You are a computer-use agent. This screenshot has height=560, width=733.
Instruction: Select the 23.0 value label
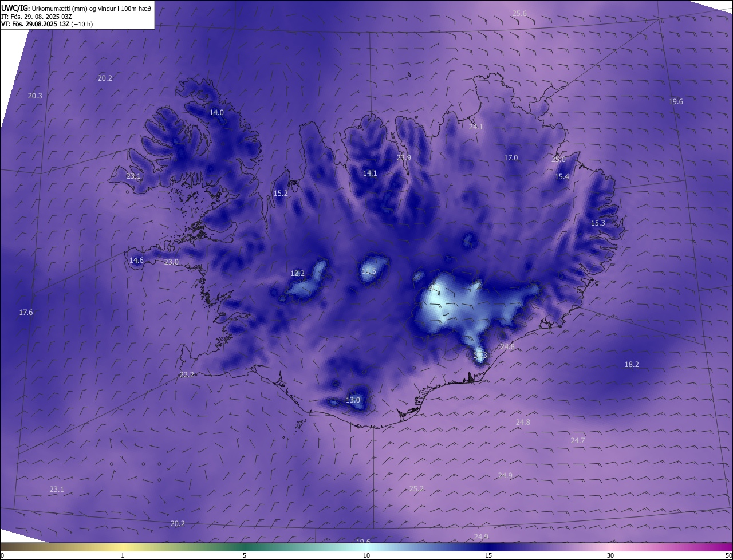click(172, 262)
